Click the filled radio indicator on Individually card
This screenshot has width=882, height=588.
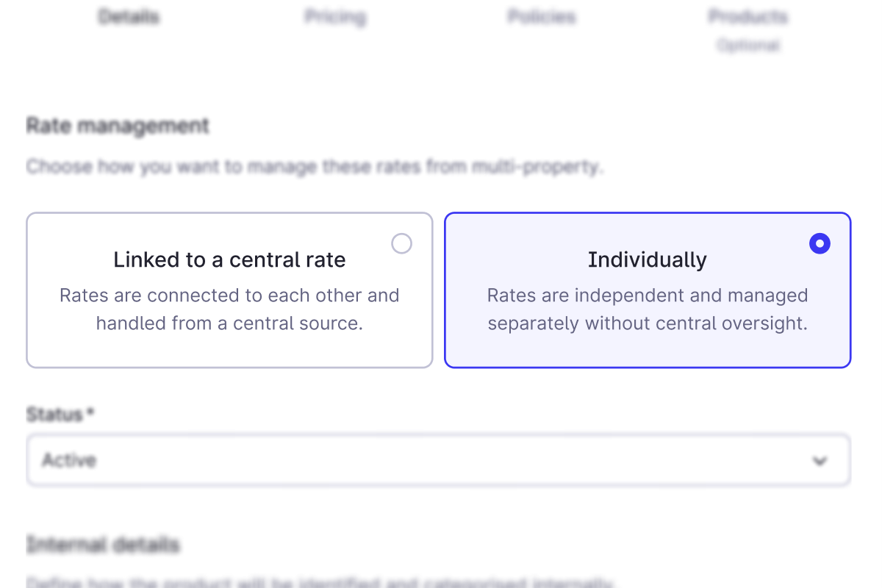pos(820,243)
